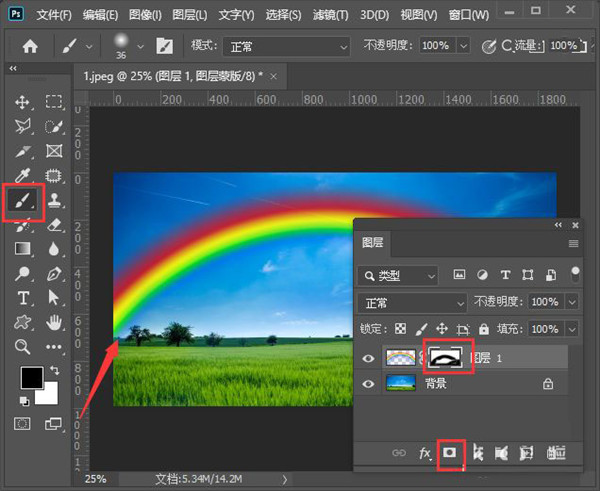Expand the layer filter 类型 dropdown
This screenshot has width=600, height=491.
399,275
